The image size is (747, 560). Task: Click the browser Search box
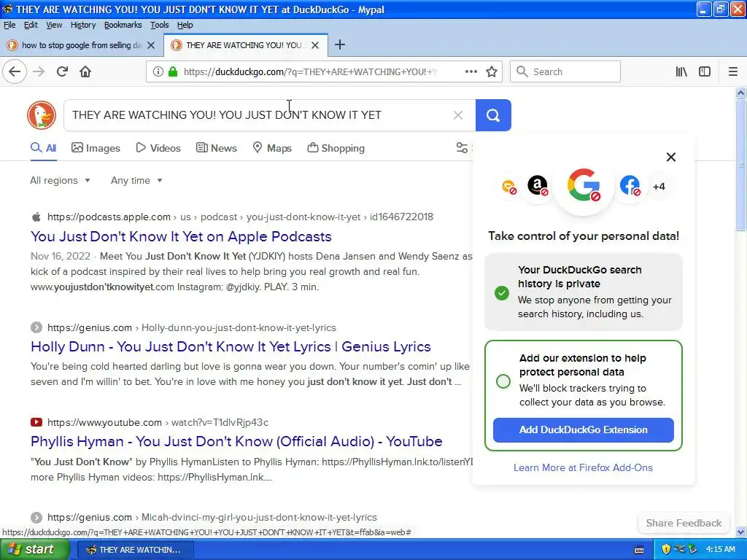pyautogui.click(x=565, y=72)
